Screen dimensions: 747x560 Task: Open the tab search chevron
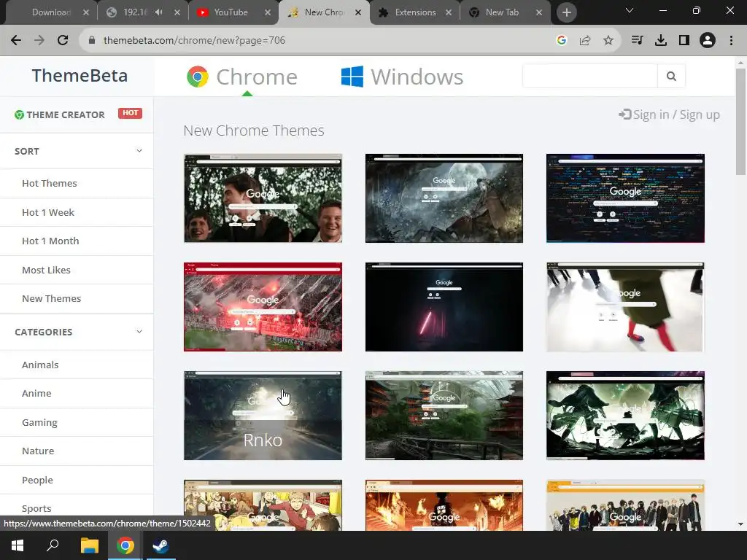(x=630, y=10)
